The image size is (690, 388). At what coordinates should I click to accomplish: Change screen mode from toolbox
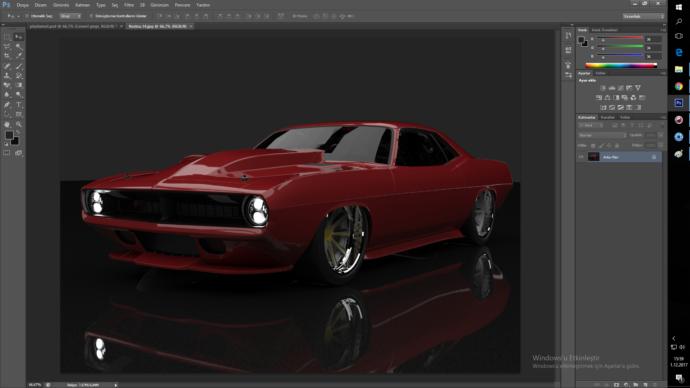[x=18, y=153]
